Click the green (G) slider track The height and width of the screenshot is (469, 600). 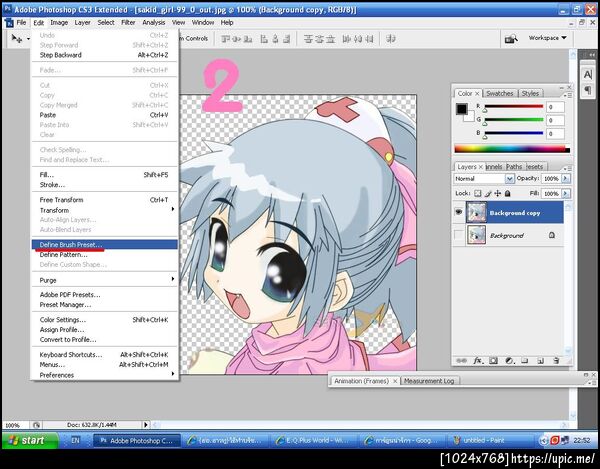pyautogui.click(x=514, y=120)
